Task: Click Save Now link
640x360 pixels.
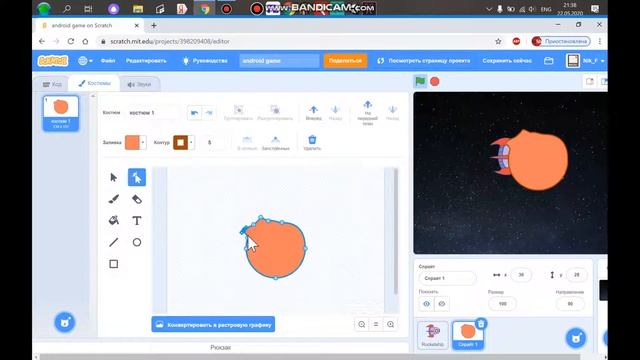Action: coord(507,61)
